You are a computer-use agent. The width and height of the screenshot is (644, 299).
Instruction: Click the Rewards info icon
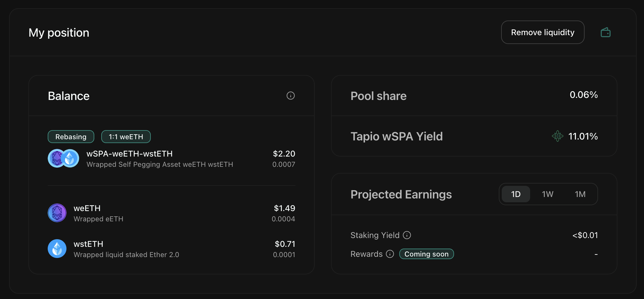click(390, 254)
